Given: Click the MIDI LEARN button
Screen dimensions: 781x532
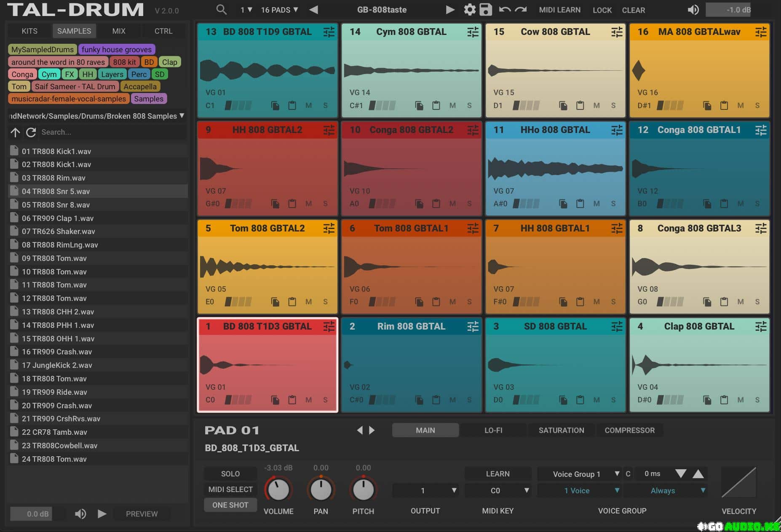Looking at the screenshot, I should 560,10.
